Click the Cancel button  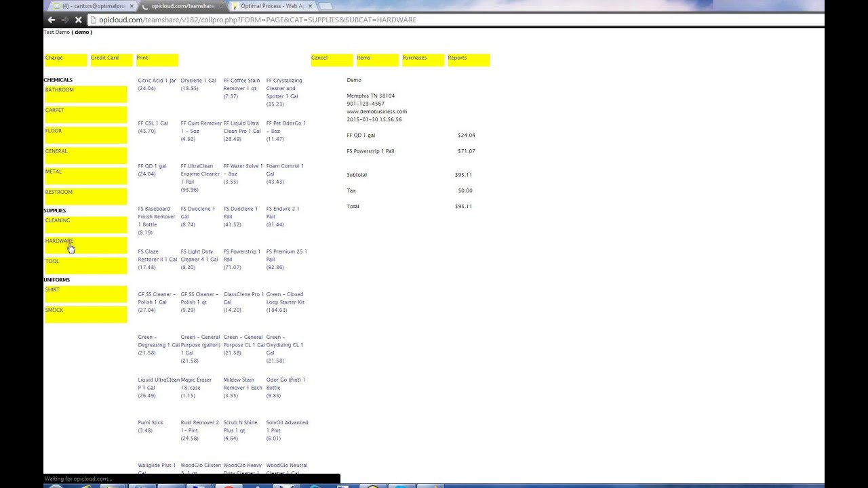point(332,60)
